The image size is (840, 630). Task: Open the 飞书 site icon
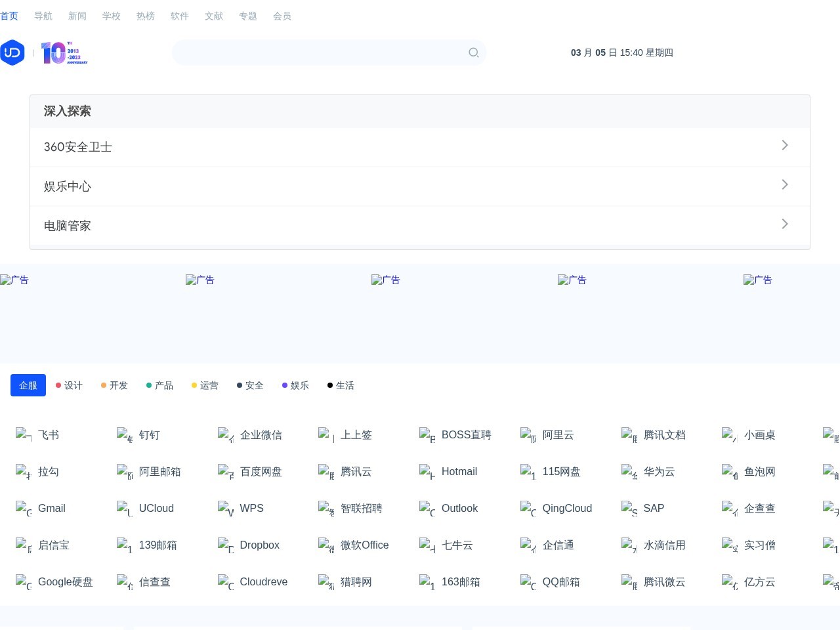pos(24,435)
